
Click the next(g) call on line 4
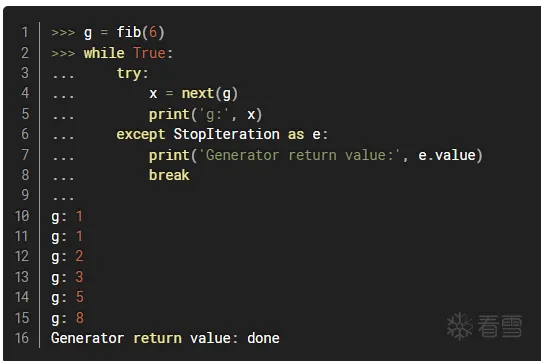pos(209,94)
